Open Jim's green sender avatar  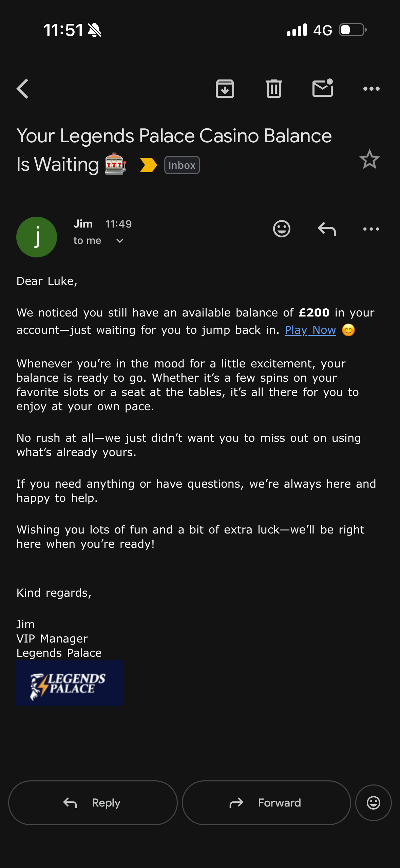(x=37, y=237)
